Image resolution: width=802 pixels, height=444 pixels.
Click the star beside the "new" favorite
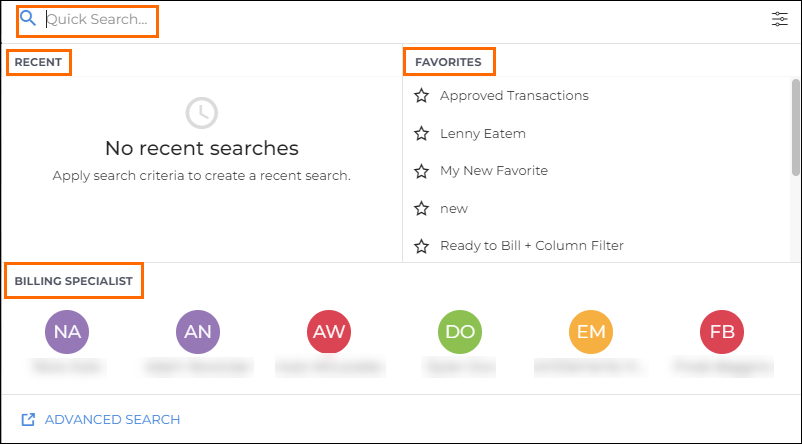421,208
